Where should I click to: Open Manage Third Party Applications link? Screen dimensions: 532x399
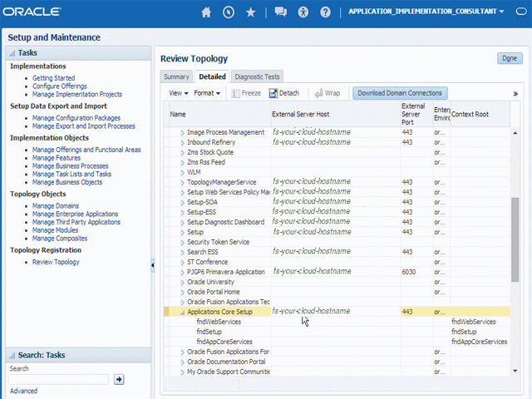(76, 222)
